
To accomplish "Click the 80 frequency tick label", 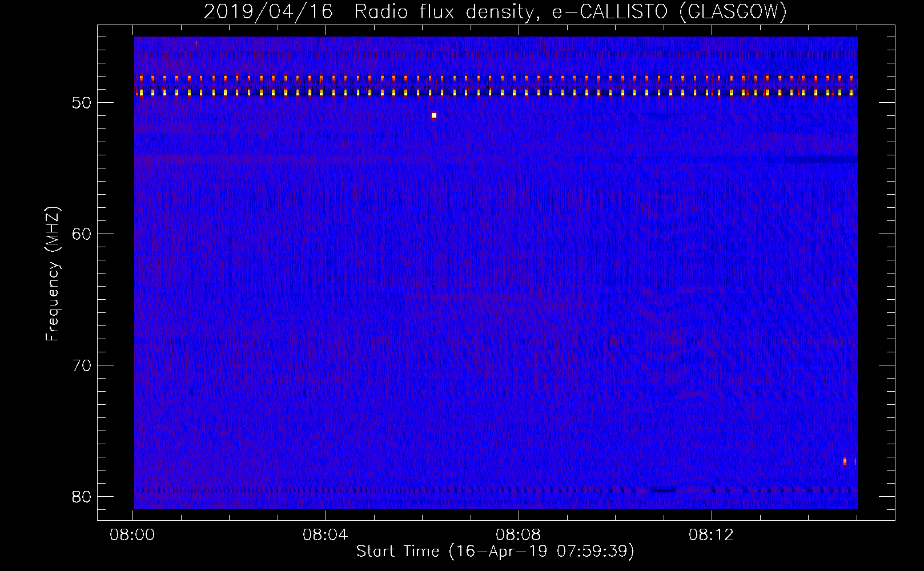I will (82, 497).
